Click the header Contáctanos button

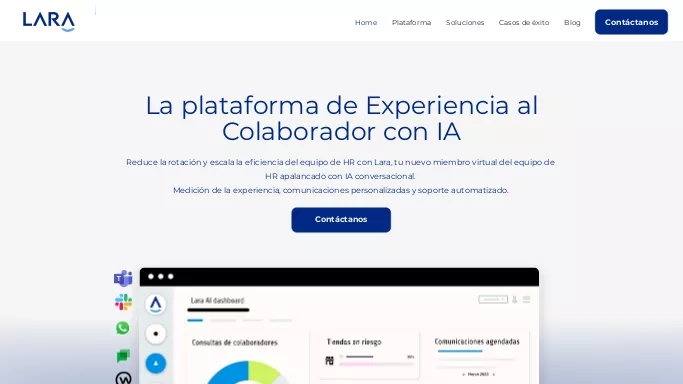click(x=631, y=22)
